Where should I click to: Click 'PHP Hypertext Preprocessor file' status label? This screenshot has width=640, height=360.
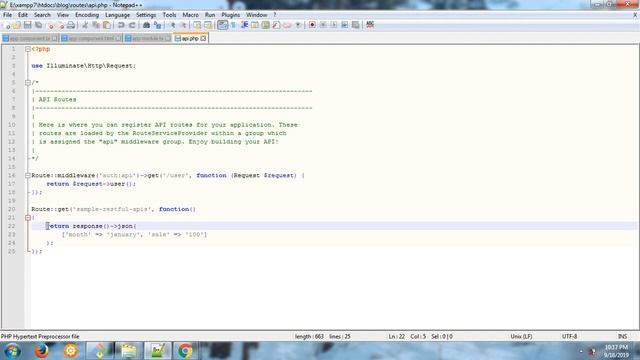point(40,337)
